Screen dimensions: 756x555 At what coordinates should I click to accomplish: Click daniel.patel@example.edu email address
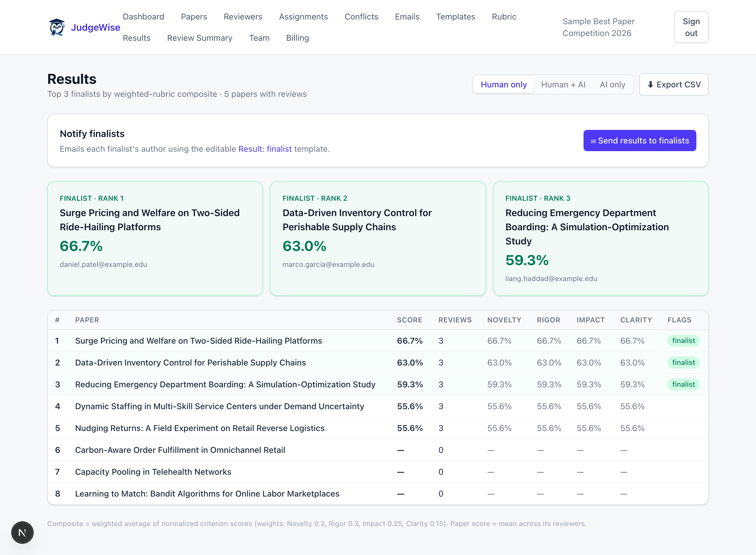[x=103, y=265]
